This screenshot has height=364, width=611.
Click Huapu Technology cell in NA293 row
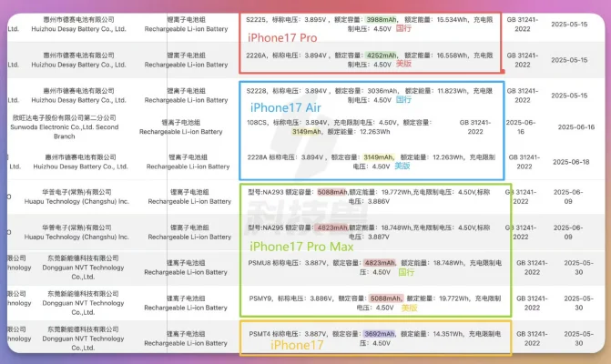tap(76, 197)
